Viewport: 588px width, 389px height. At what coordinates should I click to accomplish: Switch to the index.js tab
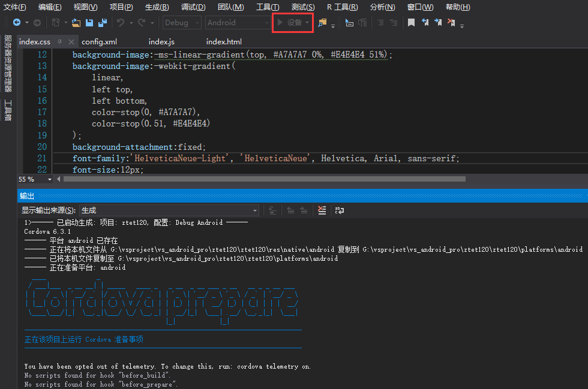[161, 42]
